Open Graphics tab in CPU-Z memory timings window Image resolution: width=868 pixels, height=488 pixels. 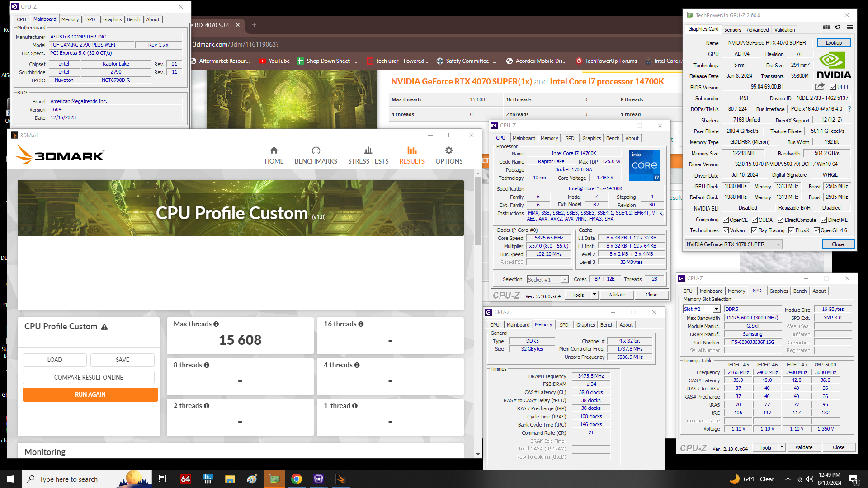tap(585, 325)
